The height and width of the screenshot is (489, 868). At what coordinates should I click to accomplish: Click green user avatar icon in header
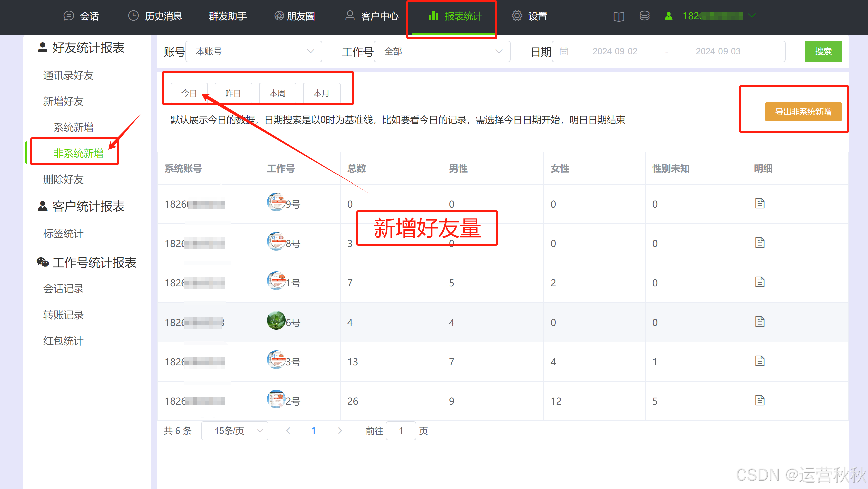tap(669, 16)
